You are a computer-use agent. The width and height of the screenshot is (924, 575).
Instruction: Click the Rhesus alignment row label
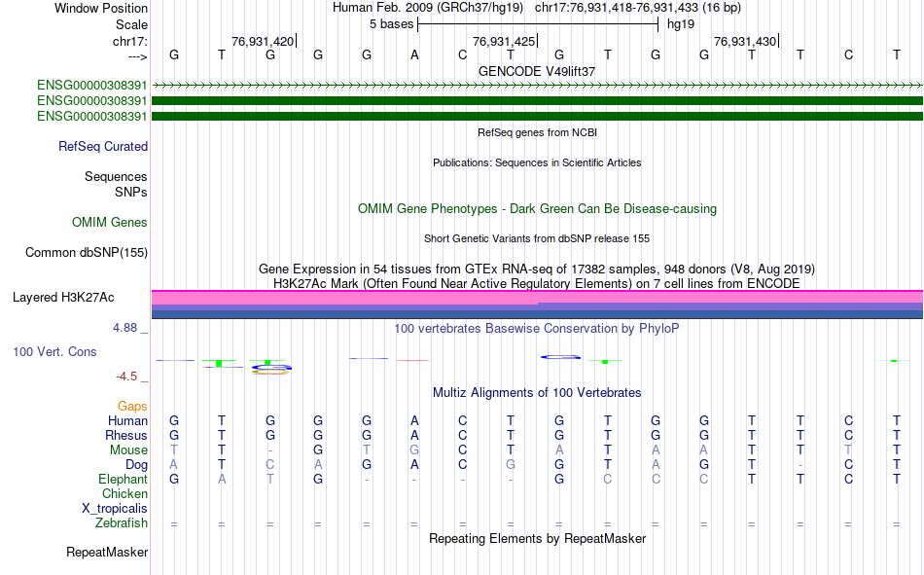coord(126,436)
